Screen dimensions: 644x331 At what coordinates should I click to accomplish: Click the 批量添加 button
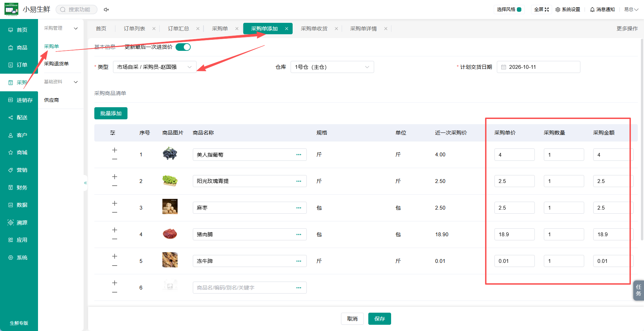[111, 113]
